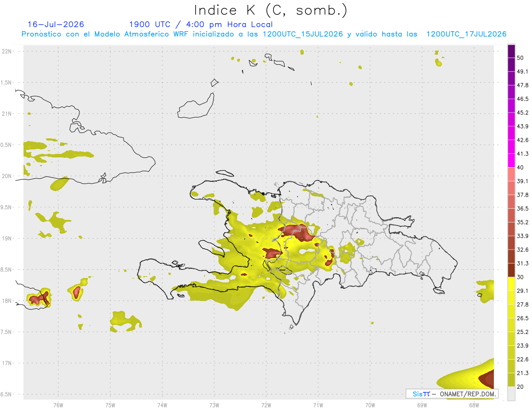Screen dimensions: 532x411
Task: Click the "27.8" colour scale label
Action: [x=523, y=305]
